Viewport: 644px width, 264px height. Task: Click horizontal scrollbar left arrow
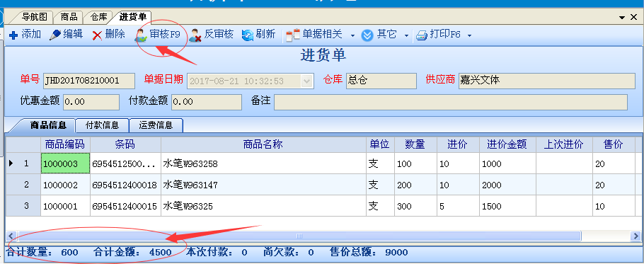click(x=11, y=236)
